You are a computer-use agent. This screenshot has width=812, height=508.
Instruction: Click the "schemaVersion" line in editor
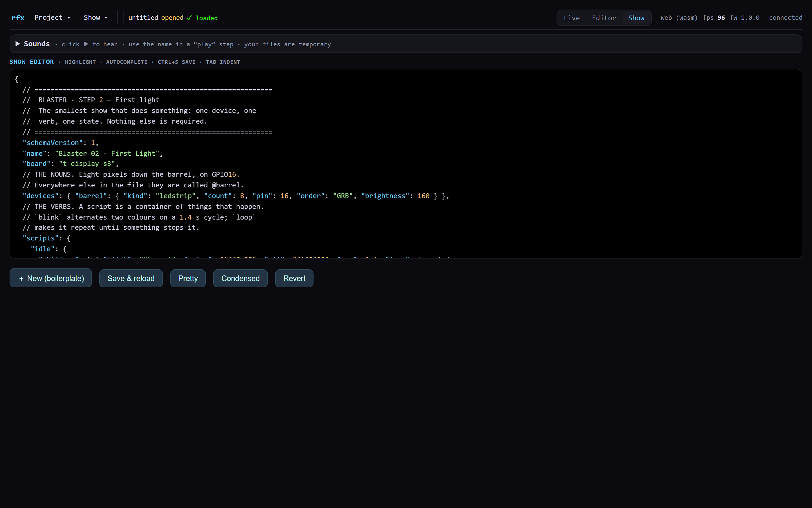tap(60, 143)
